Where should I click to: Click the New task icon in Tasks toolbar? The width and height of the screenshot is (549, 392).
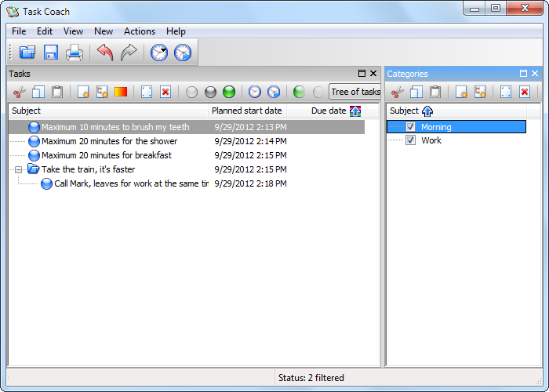pos(83,92)
